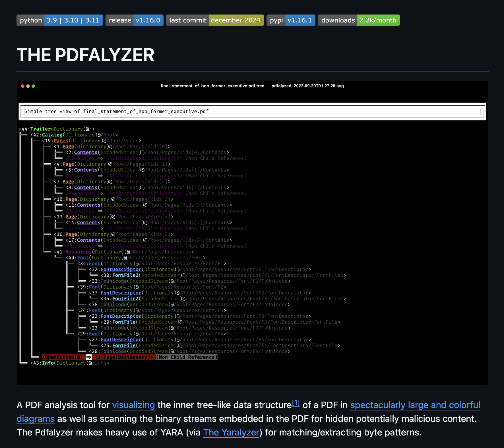Select the <30:FontFile2 row
Screen dimensions: 504x448
(223, 275)
